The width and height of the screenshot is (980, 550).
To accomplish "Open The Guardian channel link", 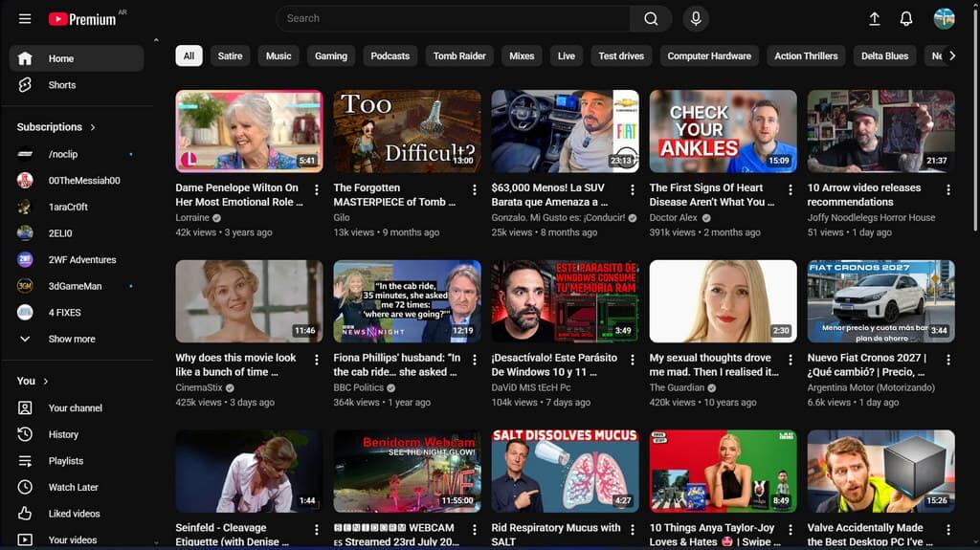I will point(677,387).
